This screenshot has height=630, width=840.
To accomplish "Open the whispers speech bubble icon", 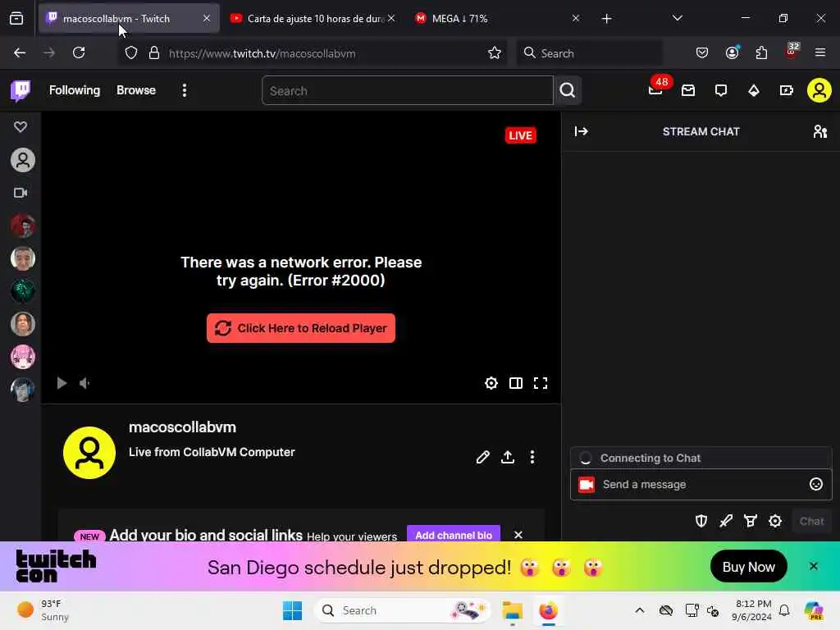I will pyautogui.click(x=721, y=90).
